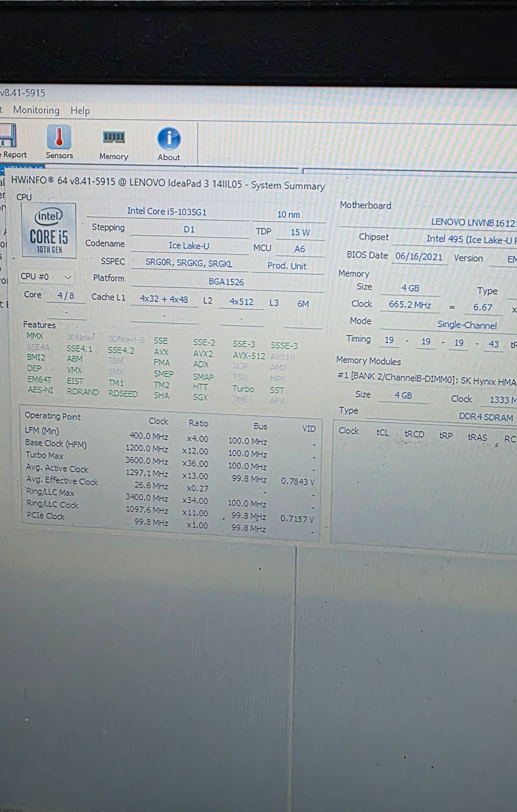Viewport: 517px width, 812px height.
Task: Click the 0.7843 V VID value
Action: tap(298, 482)
